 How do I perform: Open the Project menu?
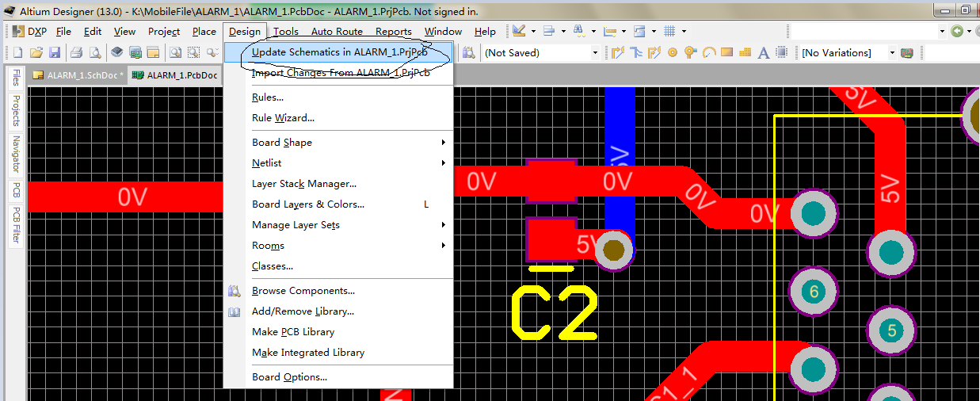pyautogui.click(x=164, y=32)
